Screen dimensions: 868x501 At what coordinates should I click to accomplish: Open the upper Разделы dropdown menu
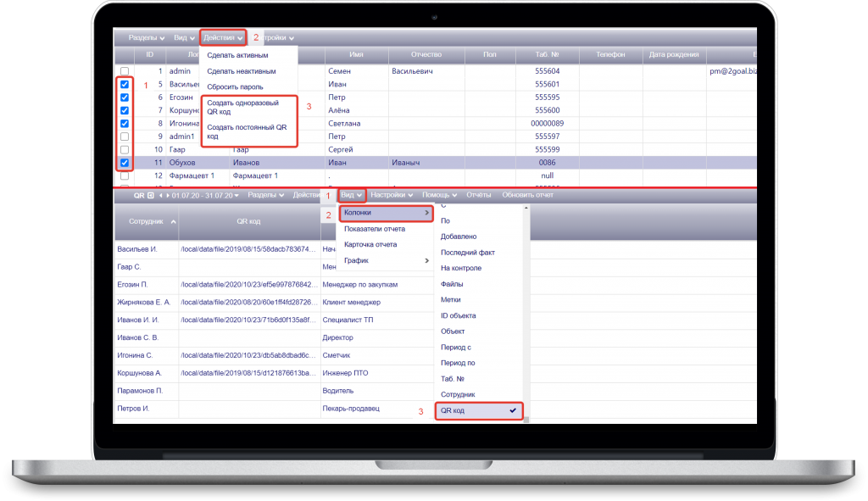click(147, 37)
